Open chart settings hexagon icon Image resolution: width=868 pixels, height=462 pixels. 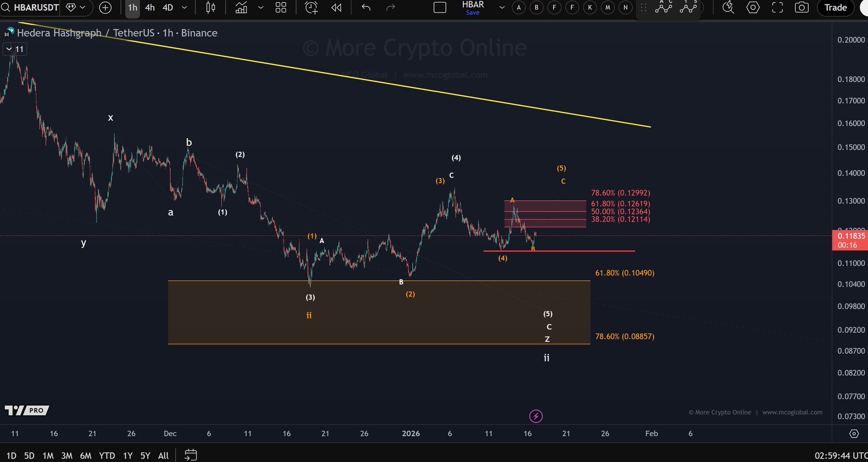pyautogui.click(x=753, y=8)
